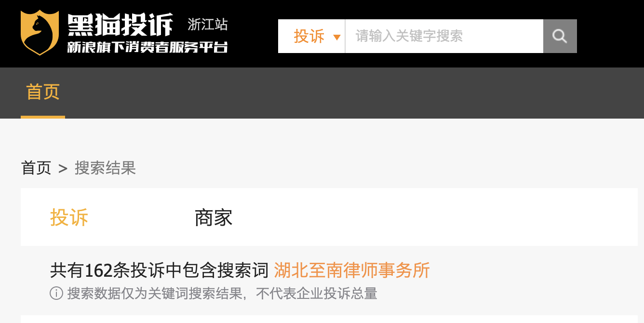Click the 黑猫投诉 brand title
644x323 pixels.
coord(120,25)
